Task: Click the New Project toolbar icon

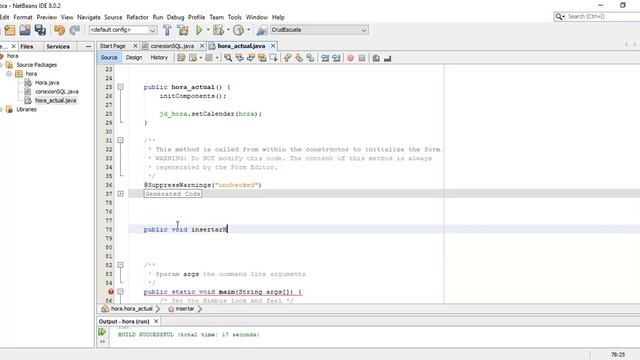Action: [10, 30]
